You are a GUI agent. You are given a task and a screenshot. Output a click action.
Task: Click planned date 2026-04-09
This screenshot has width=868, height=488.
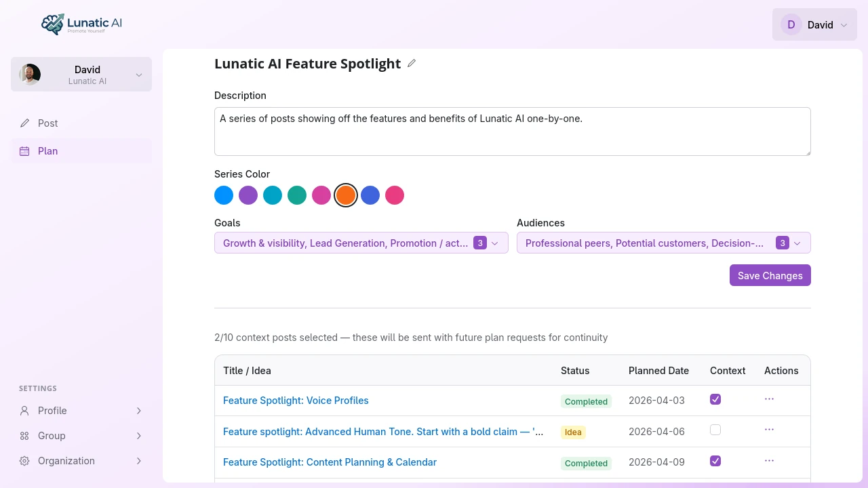[x=656, y=462]
